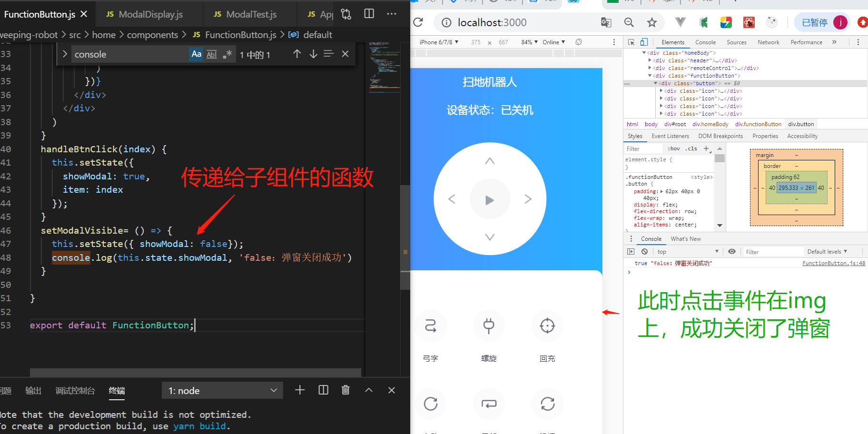Clear the console log
Image resolution: width=868 pixels, height=434 pixels.
(644, 252)
